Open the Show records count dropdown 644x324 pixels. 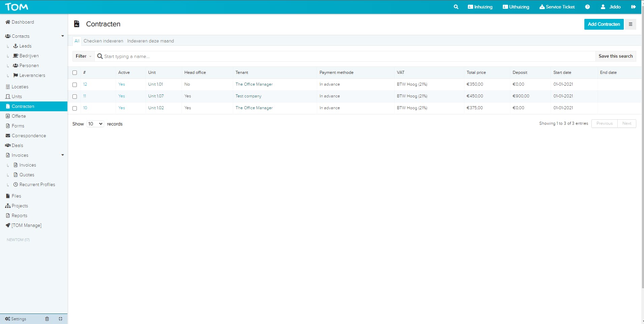[95, 124]
